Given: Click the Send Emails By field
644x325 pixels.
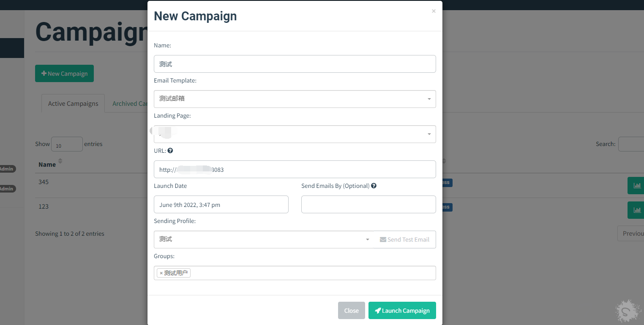Looking at the screenshot, I should 368,204.
